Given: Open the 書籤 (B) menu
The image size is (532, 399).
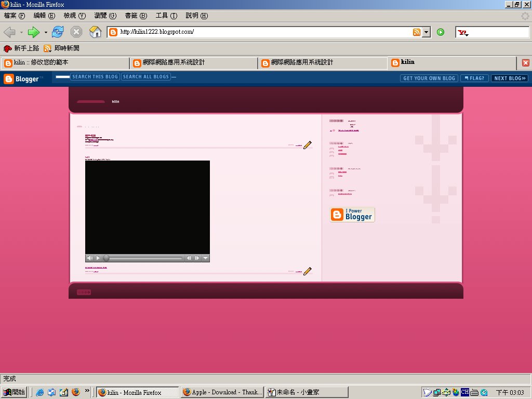Looking at the screenshot, I should tap(136, 16).
